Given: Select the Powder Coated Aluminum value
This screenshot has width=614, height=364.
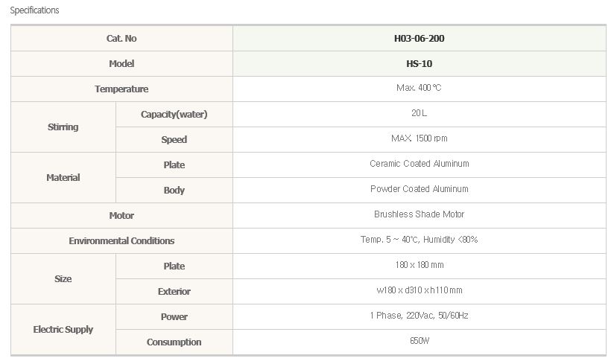Looking at the screenshot, I should point(419,189).
